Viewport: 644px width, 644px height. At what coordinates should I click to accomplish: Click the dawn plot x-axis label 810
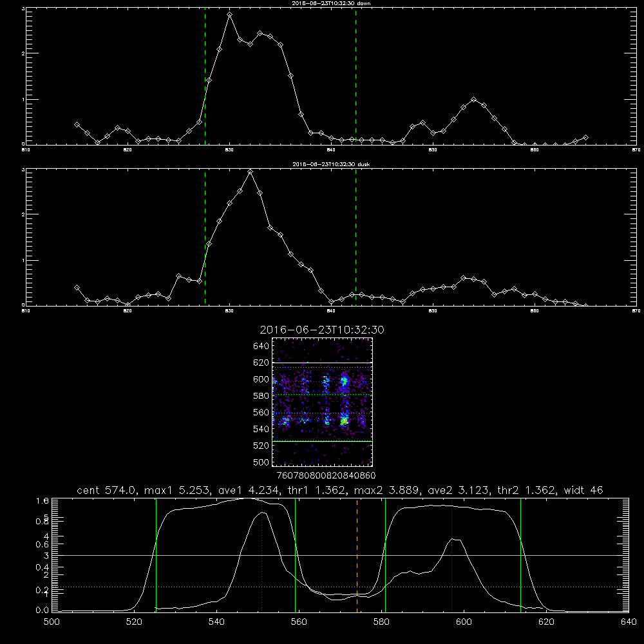coord(26,150)
